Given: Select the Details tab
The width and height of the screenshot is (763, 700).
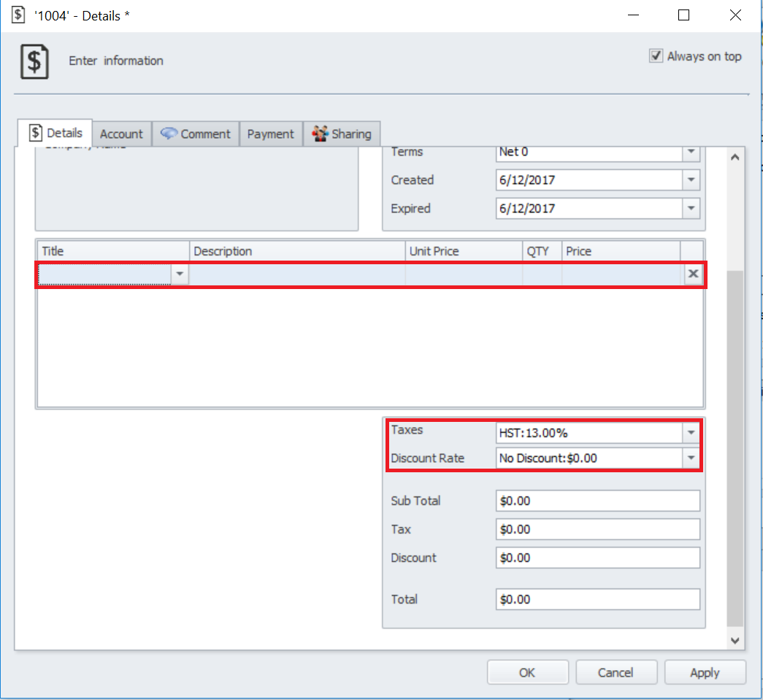Looking at the screenshot, I should tap(55, 134).
